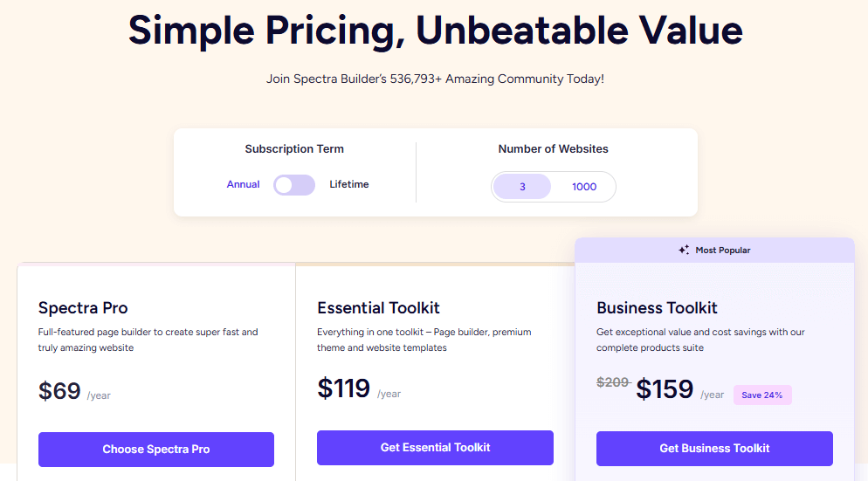This screenshot has height=481, width=868.
Task: Click the crossed-out $209 original price
Action: tap(613, 382)
